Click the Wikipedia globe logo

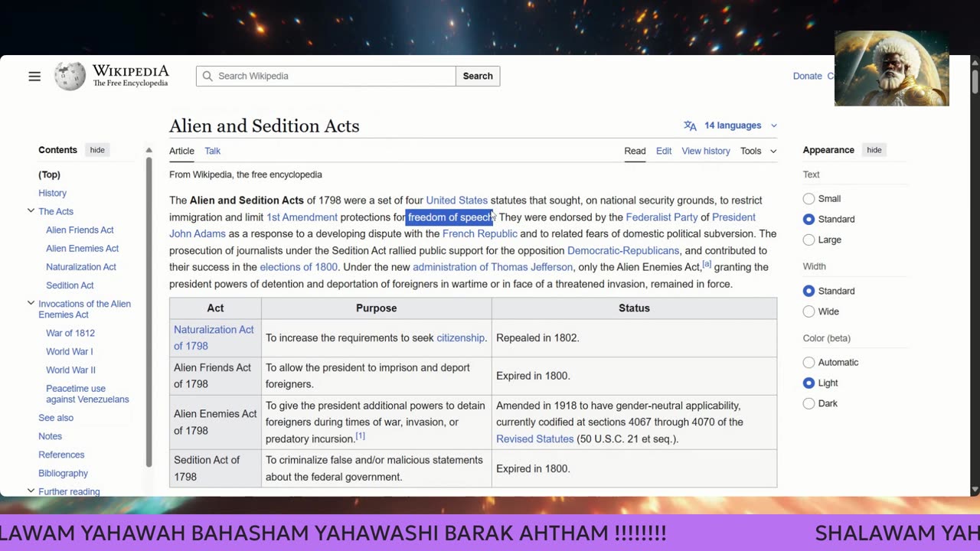point(70,76)
